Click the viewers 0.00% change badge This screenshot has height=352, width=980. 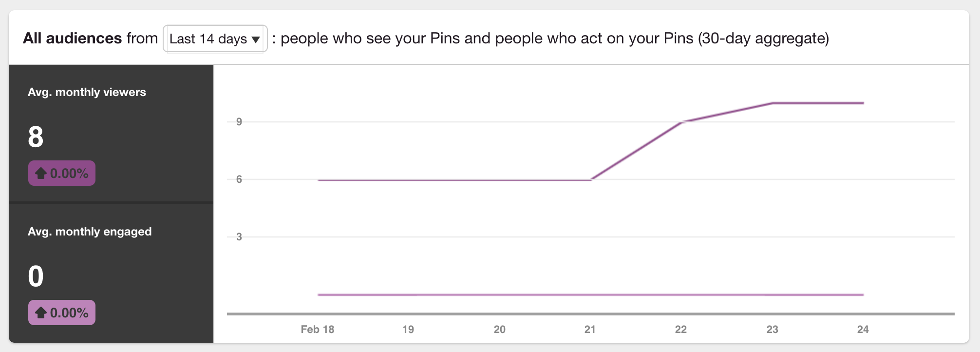[x=62, y=173]
